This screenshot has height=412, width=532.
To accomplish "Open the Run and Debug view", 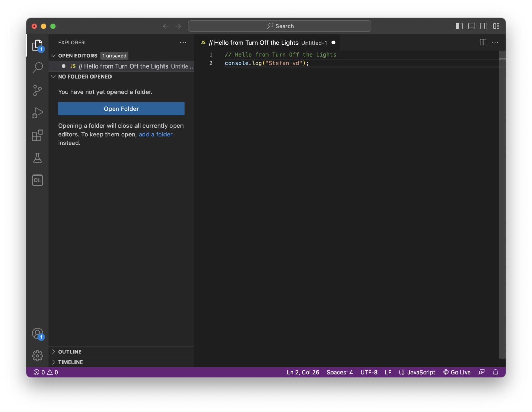I will (x=37, y=113).
